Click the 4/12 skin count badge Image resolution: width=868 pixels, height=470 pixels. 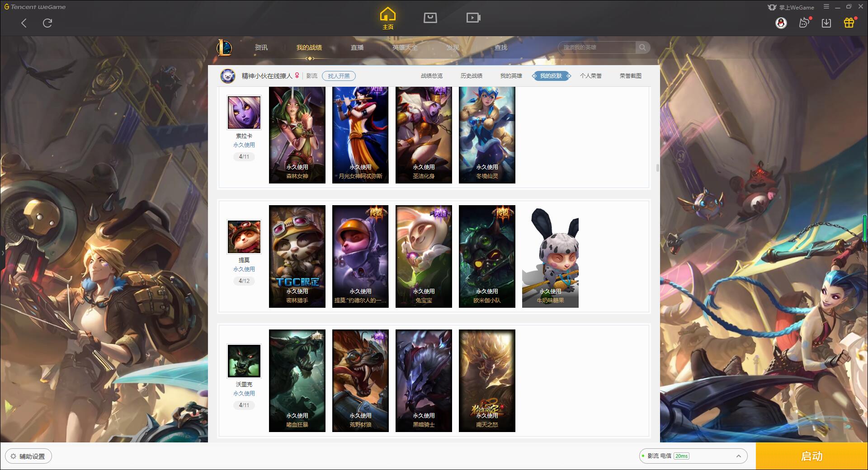click(x=244, y=281)
